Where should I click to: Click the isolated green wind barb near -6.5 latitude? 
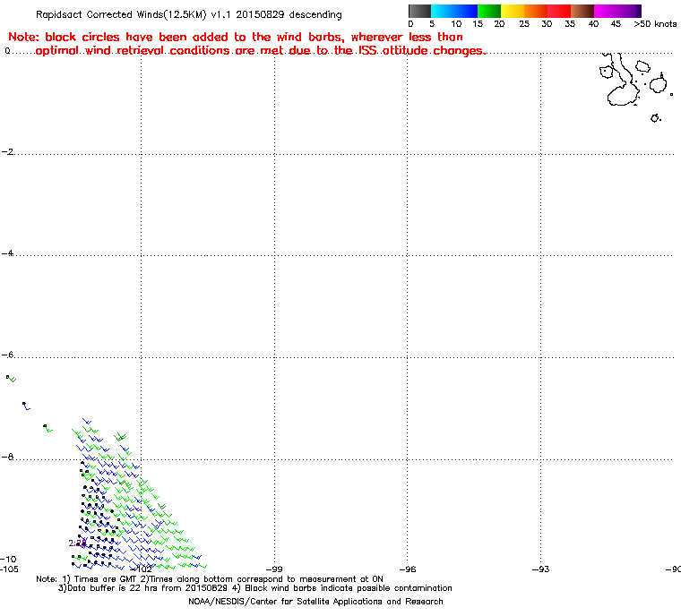[11, 379]
